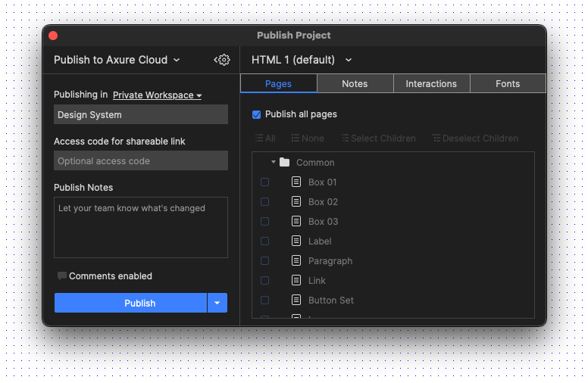Image resolution: width=588 pixels, height=383 pixels.
Task: Check the Button Set page checkbox
Action: coord(264,300)
